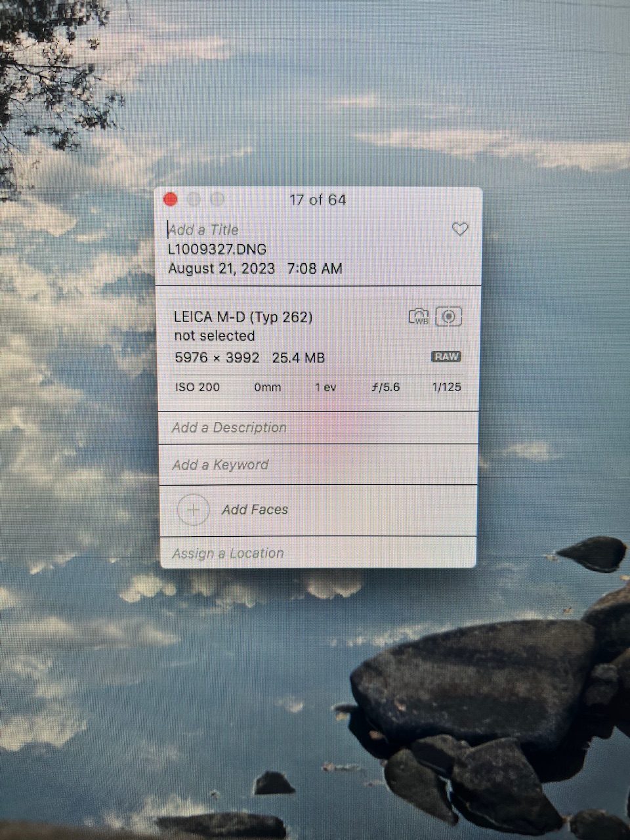
Task: Click the Add a Keyword field
Action: point(220,465)
